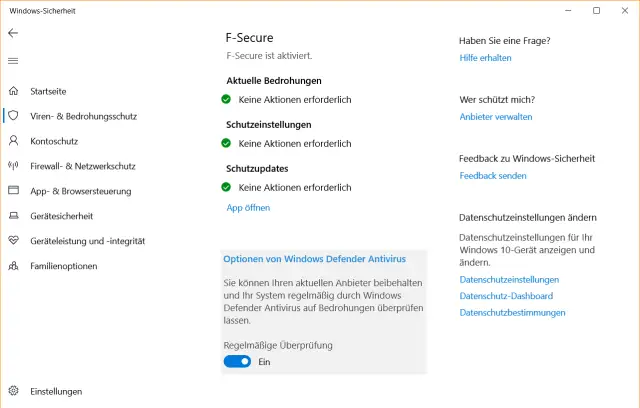640x408 pixels.
Task: Click the Familienoptionen people icon
Action: pyautogui.click(x=13, y=266)
